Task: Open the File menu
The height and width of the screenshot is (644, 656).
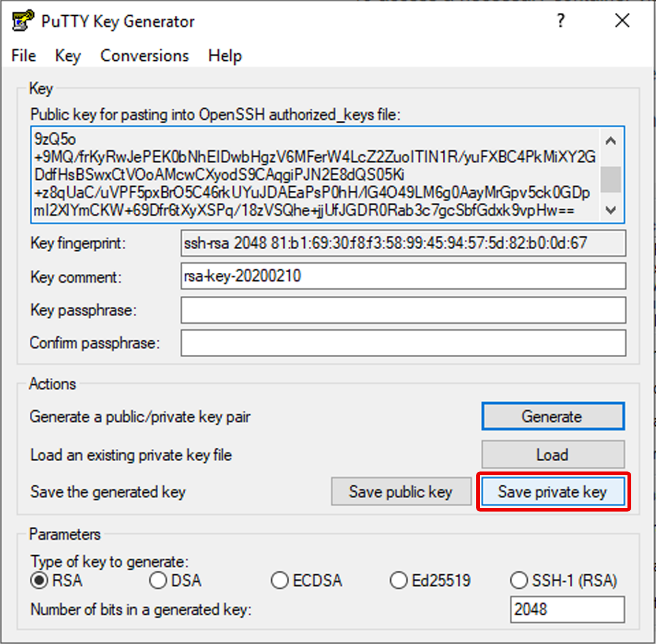Action: click(x=24, y=56)
